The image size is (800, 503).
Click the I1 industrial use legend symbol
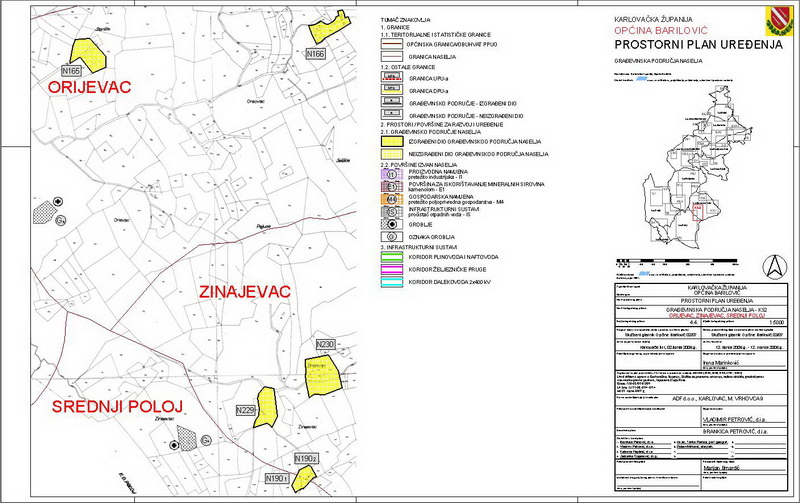[x=391, y=174]
